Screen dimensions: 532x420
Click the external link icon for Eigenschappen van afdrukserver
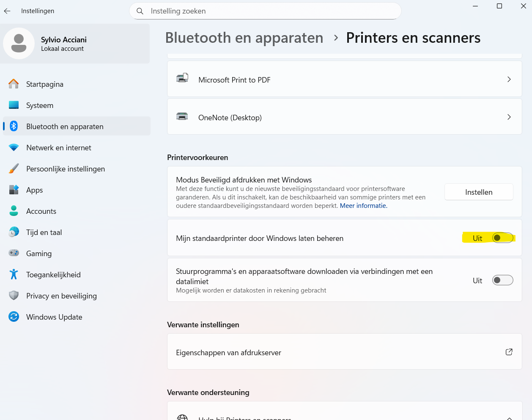tap(509, 352)
